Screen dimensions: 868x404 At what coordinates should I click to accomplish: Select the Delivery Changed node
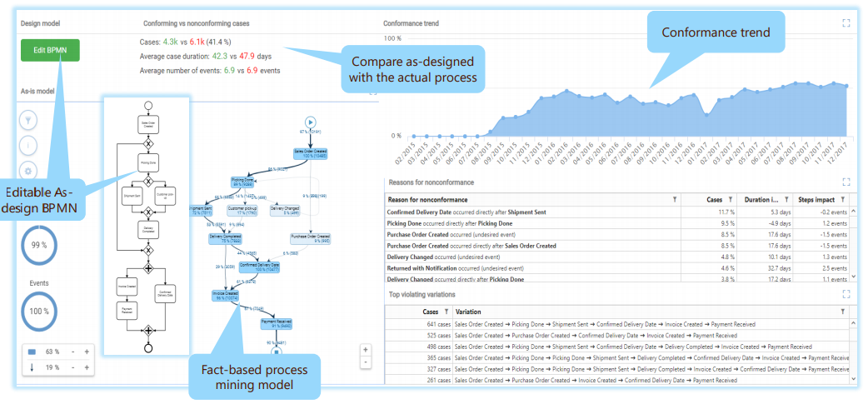[x=284, y=210]
